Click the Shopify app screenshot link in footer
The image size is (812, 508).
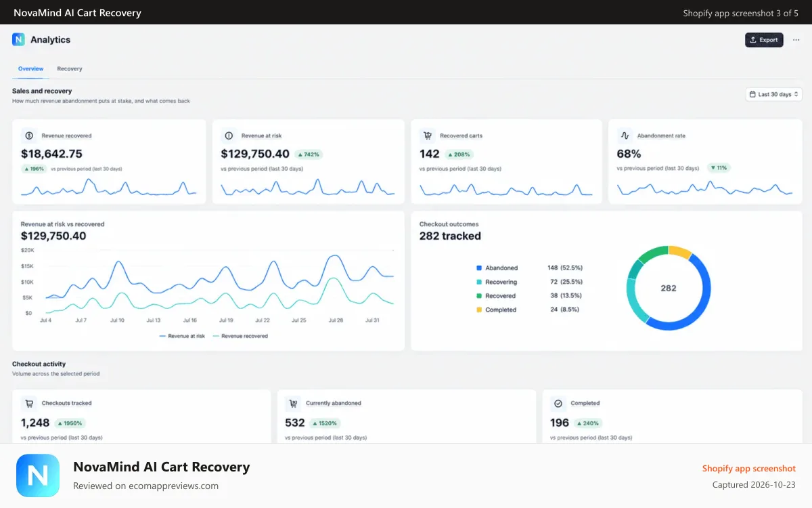point(749,468)
